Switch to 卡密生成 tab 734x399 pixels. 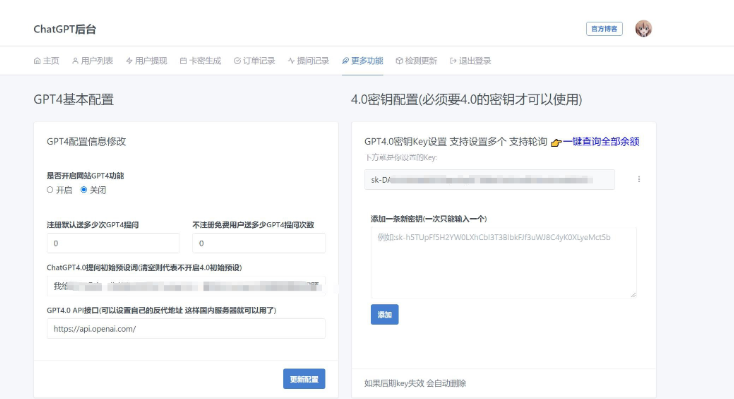point(200,61)
